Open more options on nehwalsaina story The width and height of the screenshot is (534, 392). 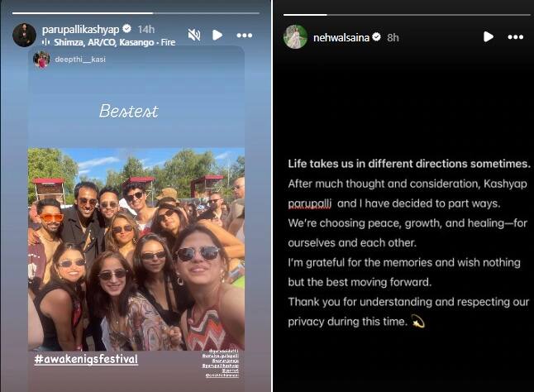(515, 37)
